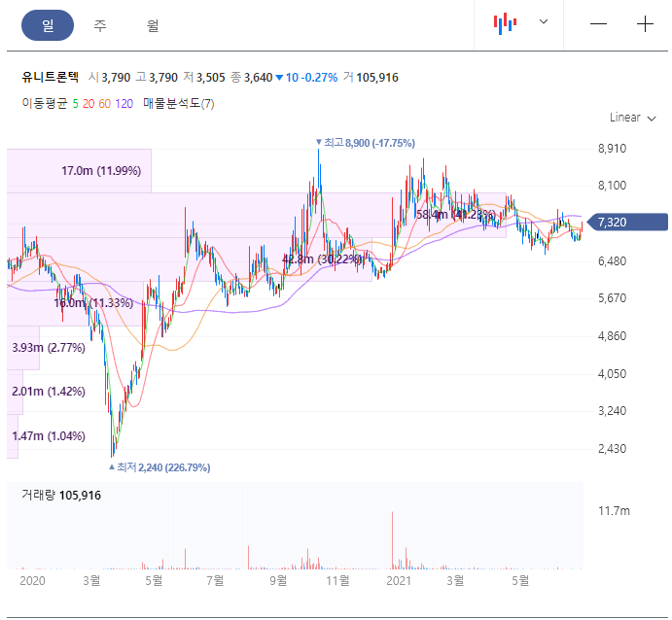
Task: Click the 7월 date axis label
Action: pyautogui.click(x=215, y=580)
